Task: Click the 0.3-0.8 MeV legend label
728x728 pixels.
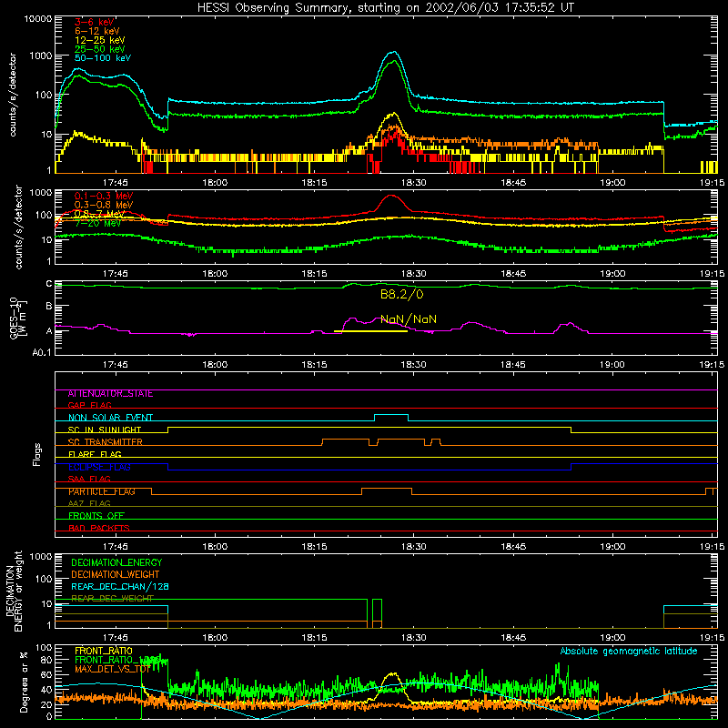Action: 104,205
